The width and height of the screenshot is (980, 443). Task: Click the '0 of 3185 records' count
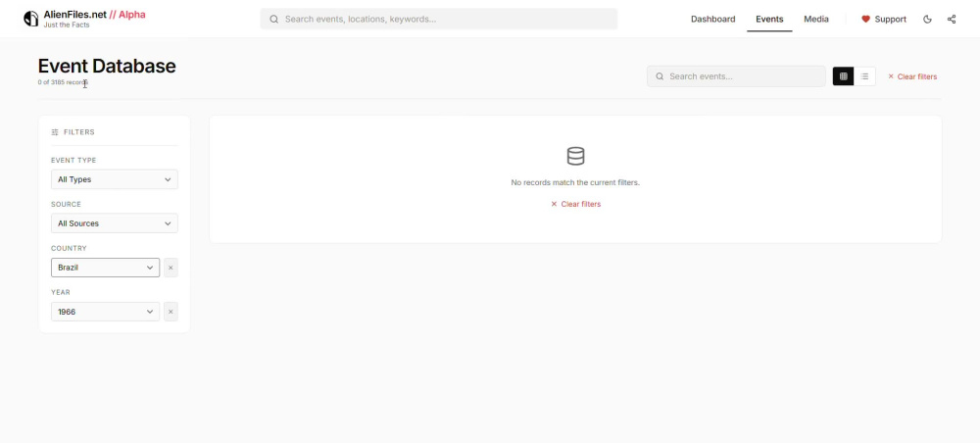[x=63, y=82]
